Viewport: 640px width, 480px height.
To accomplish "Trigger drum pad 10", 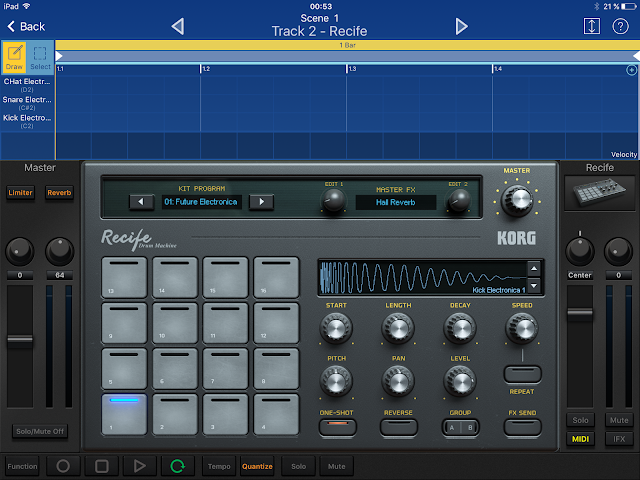I will click(x=175, y=323).
